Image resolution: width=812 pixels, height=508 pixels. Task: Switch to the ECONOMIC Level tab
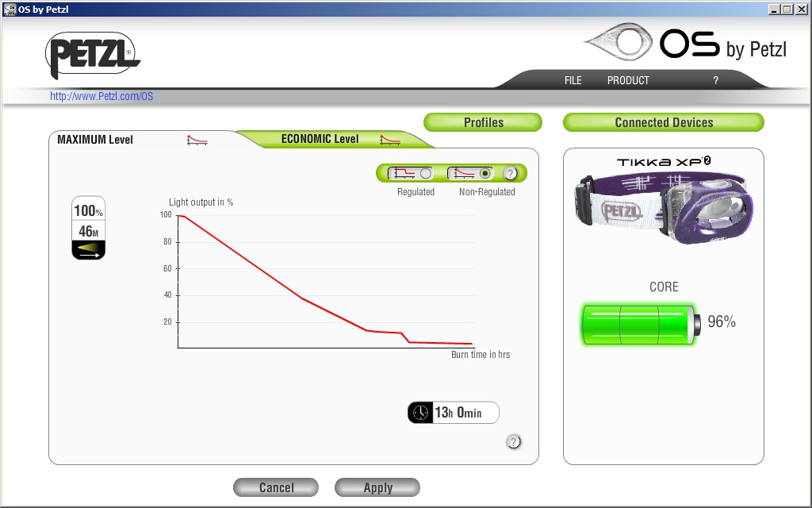tap(320, 139)
